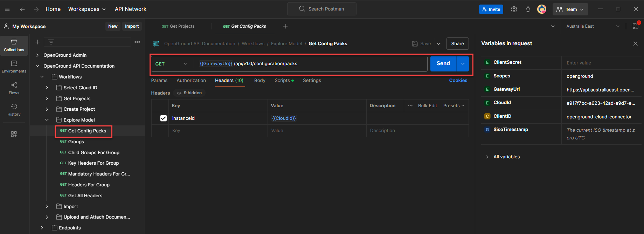Click the Home menu item
Screen dimensions: 644x234
(53, 9)
